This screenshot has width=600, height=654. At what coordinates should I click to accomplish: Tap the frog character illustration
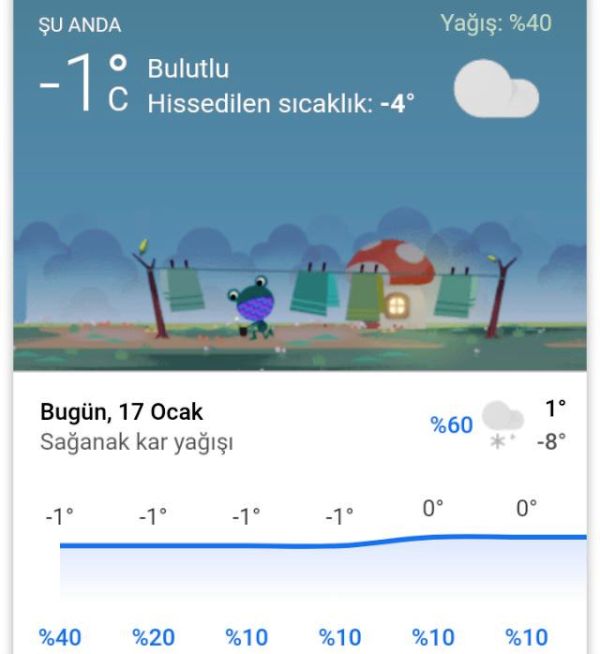coord(251,307)
